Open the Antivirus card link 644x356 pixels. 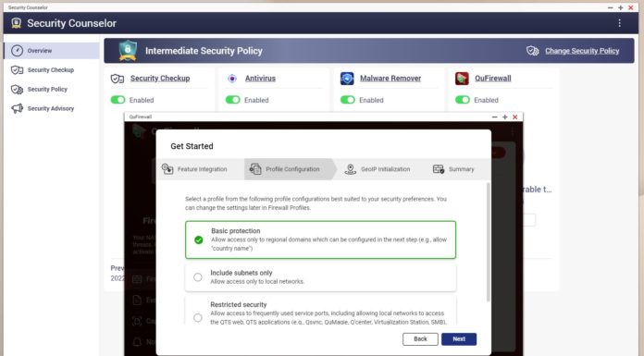260,78
